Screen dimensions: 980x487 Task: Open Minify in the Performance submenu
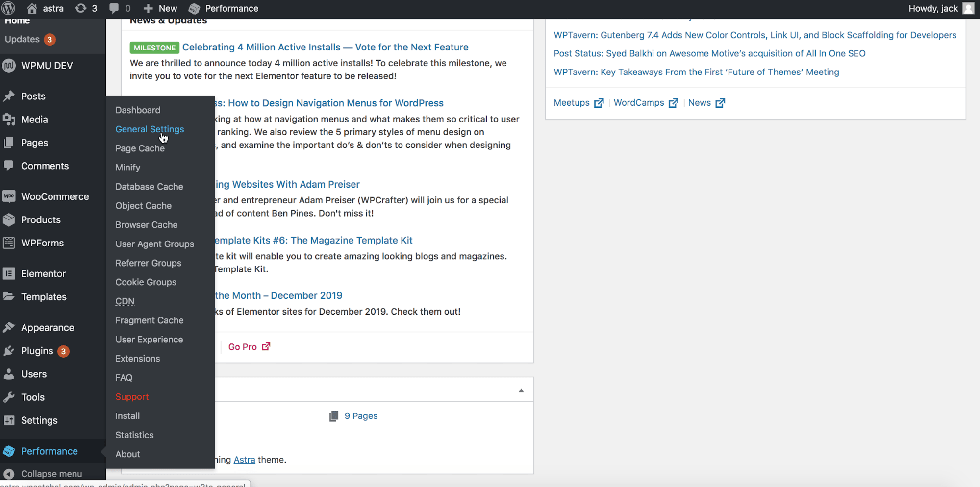pos(127,168)
